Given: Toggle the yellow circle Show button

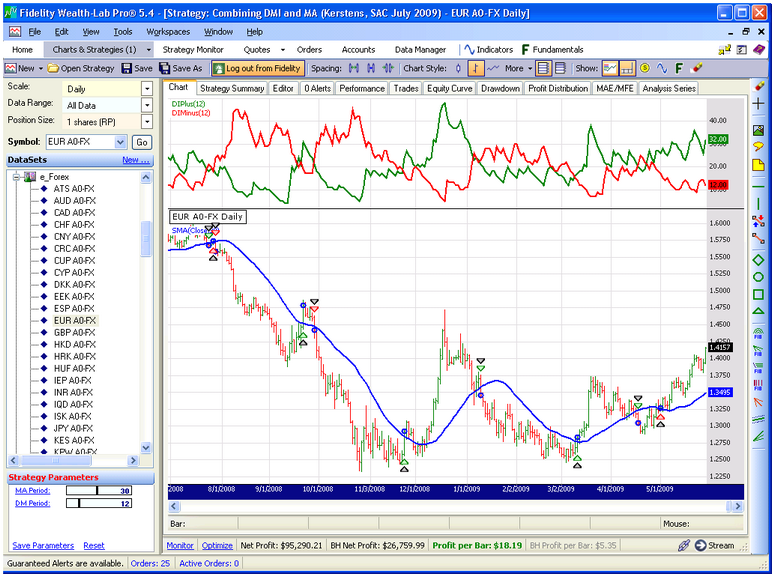Looking at the screenshot, I should coord(645,68).
